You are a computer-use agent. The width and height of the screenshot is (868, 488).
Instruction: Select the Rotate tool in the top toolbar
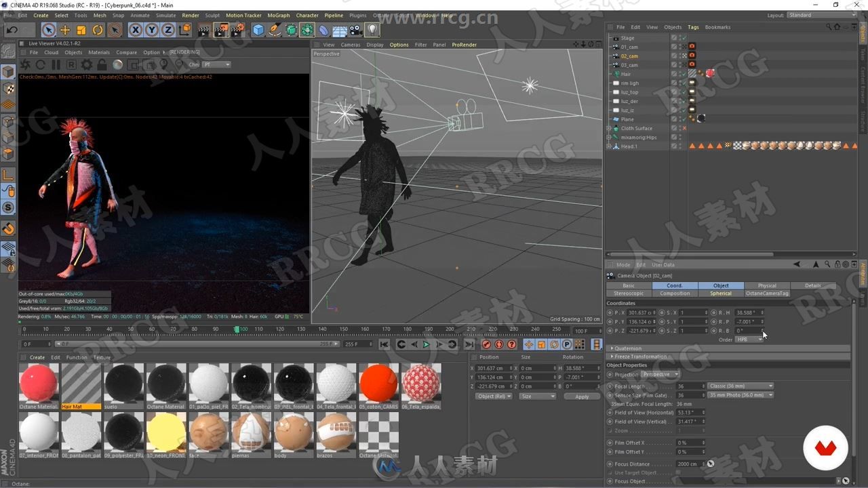coord(98,30)
